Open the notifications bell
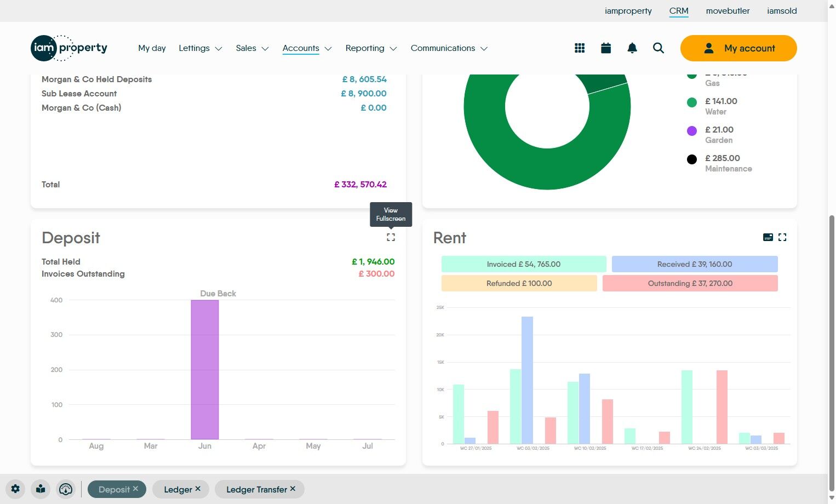Image resolution: width=836 pixels, height=504 pixels. (x=632, y=48)
